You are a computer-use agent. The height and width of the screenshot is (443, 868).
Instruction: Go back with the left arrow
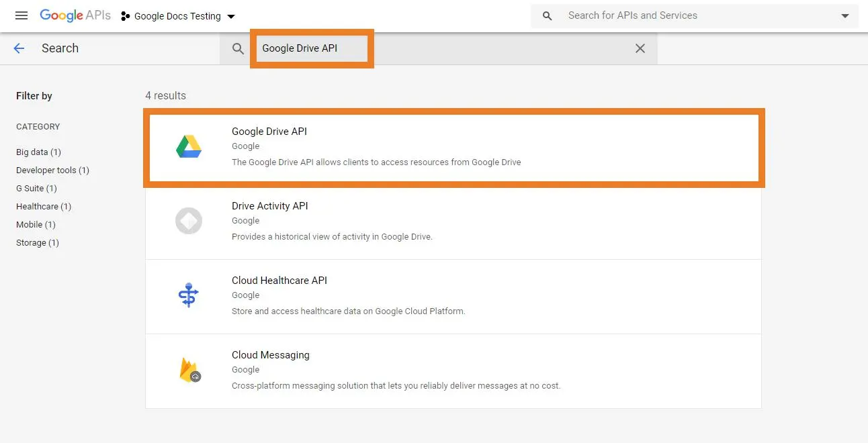point(19,48)
